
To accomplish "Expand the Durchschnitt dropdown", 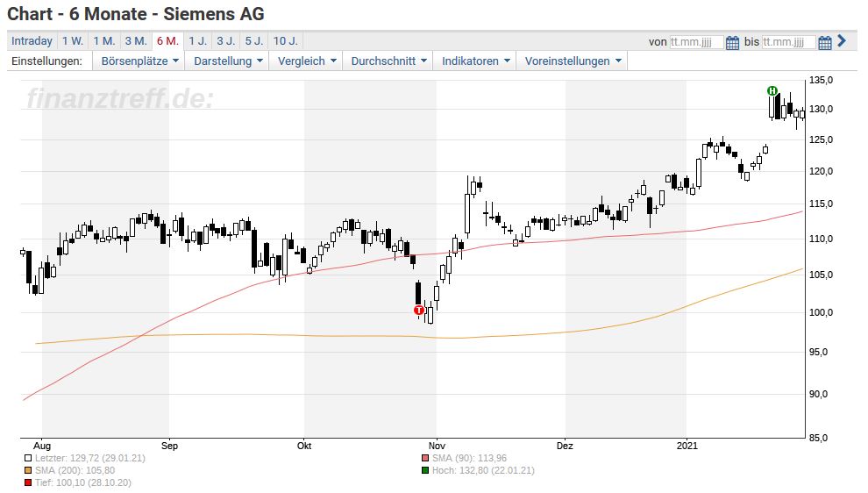I will coord(388,61).
